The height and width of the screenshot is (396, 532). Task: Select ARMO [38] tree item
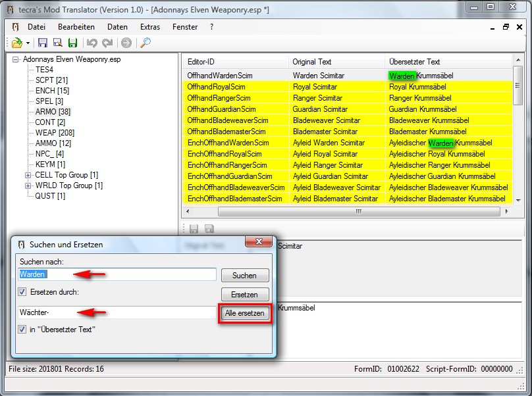pyautogui.click(x=53, y=112)
